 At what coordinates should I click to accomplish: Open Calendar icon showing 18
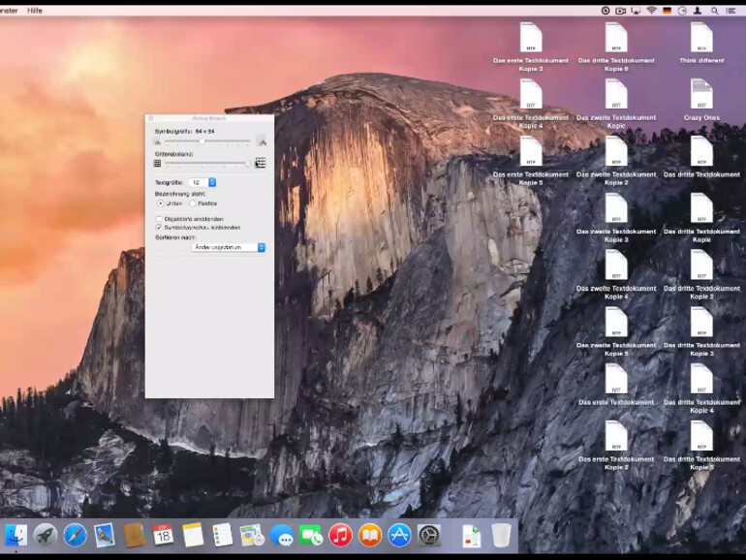(x=163, y=536)
